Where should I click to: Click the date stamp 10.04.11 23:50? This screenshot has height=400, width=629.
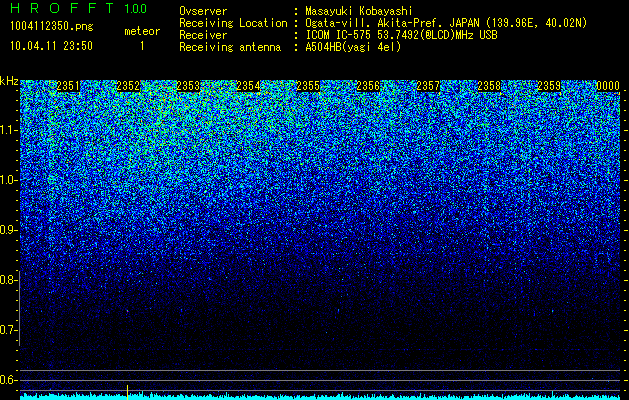point(51,46)
